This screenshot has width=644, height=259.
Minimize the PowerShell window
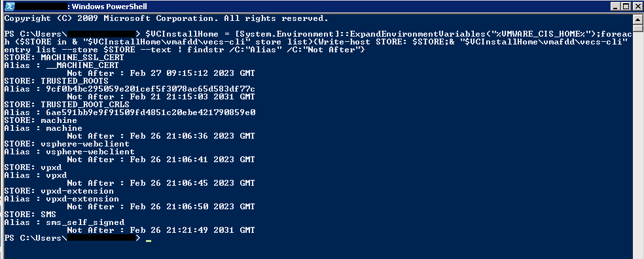[x=616, y=6]
